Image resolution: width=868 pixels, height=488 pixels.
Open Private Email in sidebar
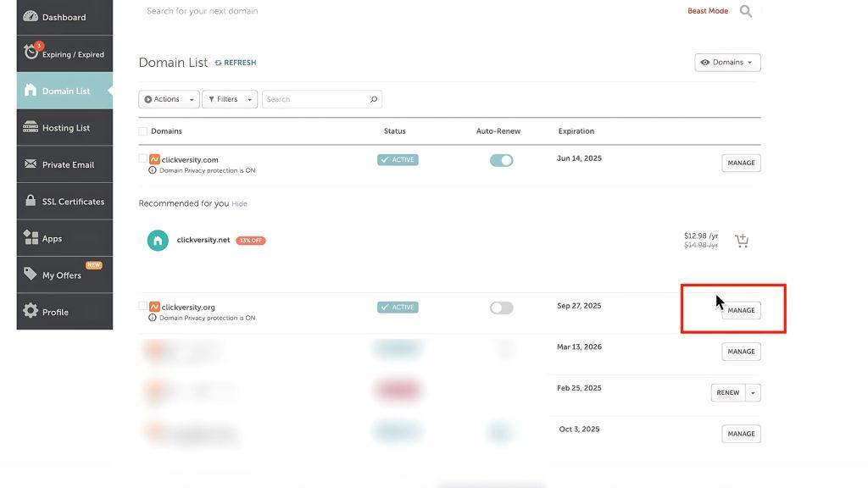[x=64, y=164]
